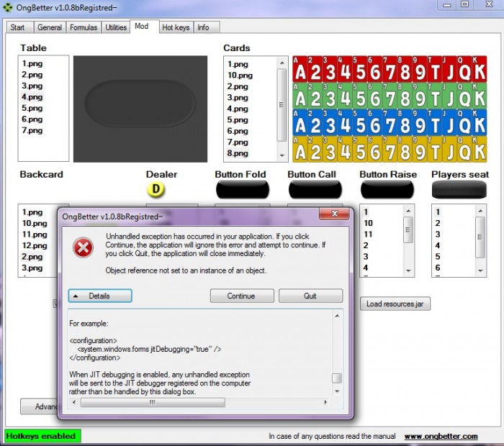Click the Button Call black preview image
This screenshot has width=504, height=446.
(315, 189)
